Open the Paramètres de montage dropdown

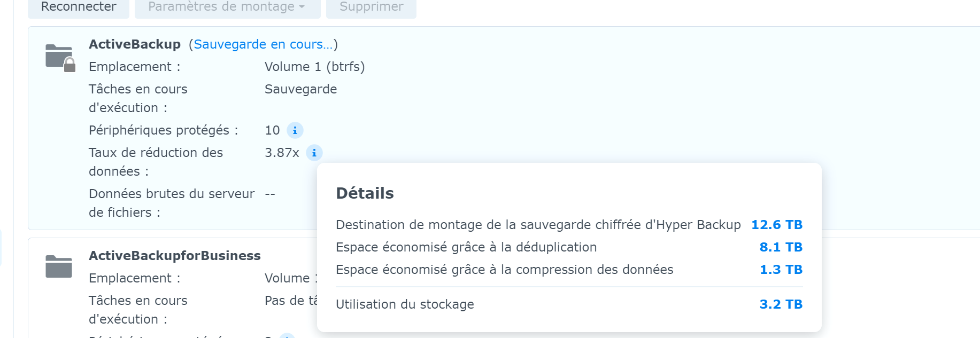click(x=227, y=7)
